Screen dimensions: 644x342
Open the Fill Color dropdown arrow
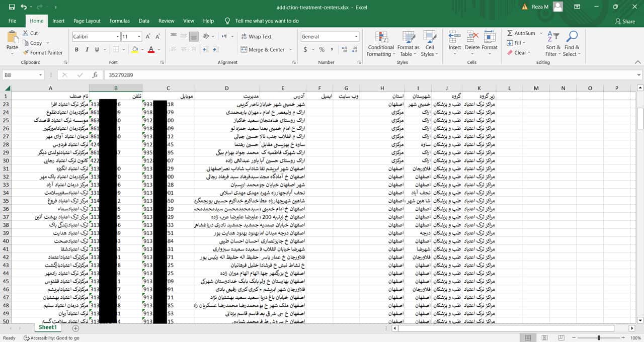coord(142,50)
